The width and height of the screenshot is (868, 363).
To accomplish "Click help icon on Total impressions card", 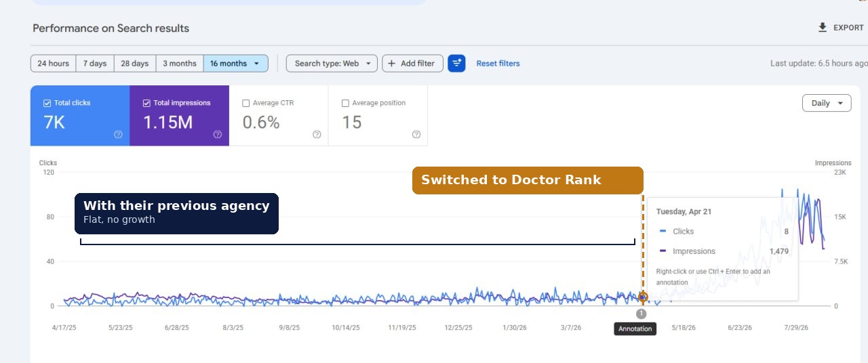I will 218,134.
